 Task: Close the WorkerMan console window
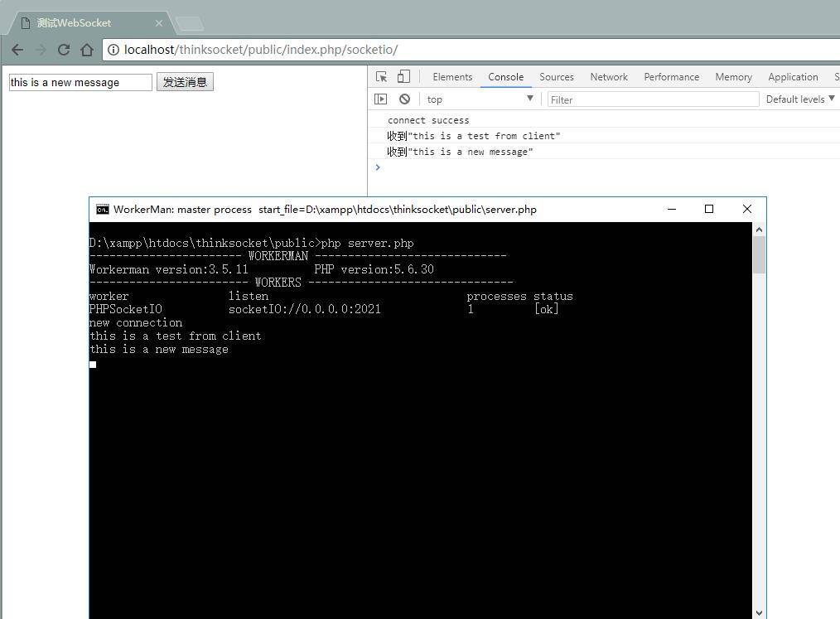[746, 209]
